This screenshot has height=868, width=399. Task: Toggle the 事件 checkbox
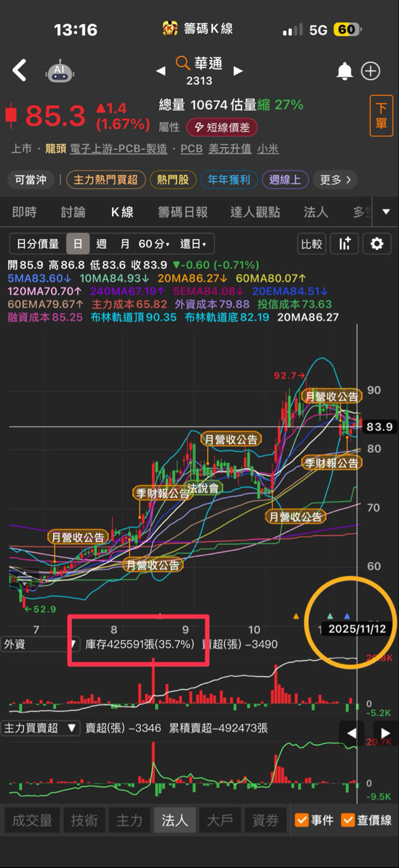314,820
